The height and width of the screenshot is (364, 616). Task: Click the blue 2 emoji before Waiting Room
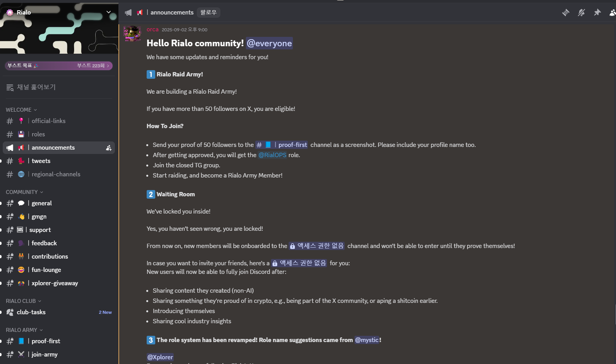tap(151, 194)
